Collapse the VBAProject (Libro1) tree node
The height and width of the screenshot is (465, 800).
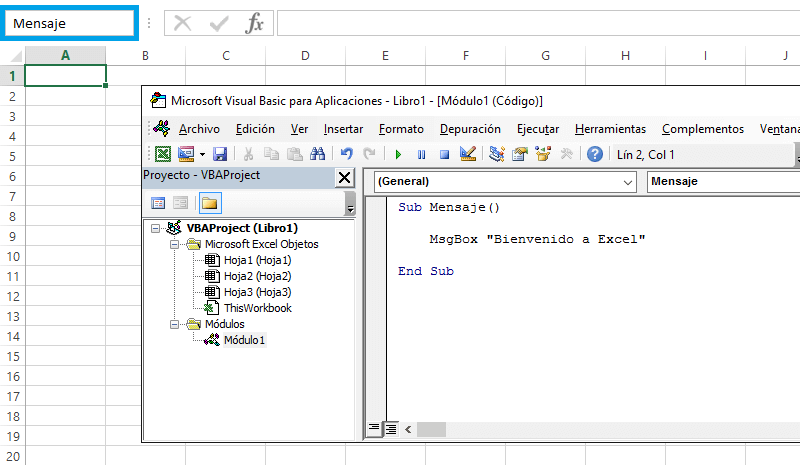156,228
